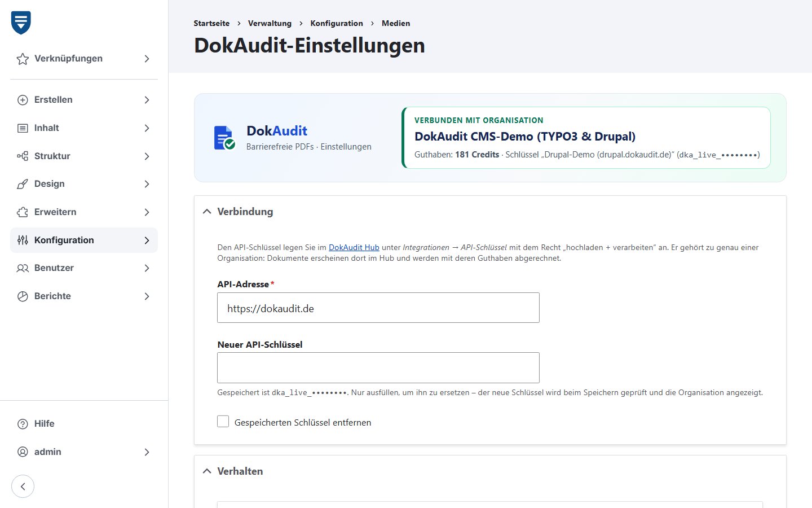Screen dimensions: 812x508
Task: Expand the Erstellen submenu chevron
Action: (x=147, y=100)
